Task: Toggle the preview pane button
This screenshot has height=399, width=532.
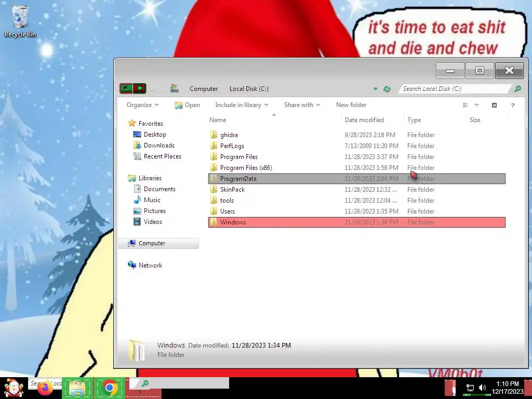Action: point(495,105)
